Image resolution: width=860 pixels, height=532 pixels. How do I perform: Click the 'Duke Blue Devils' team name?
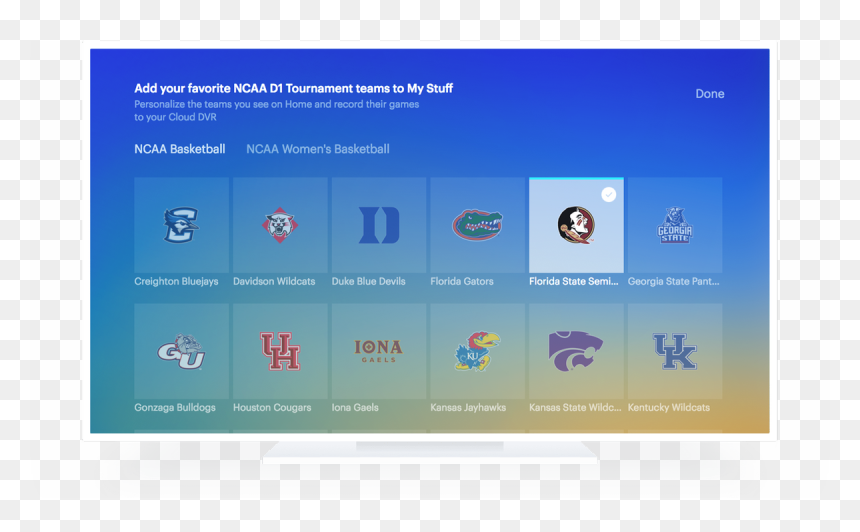369,281
